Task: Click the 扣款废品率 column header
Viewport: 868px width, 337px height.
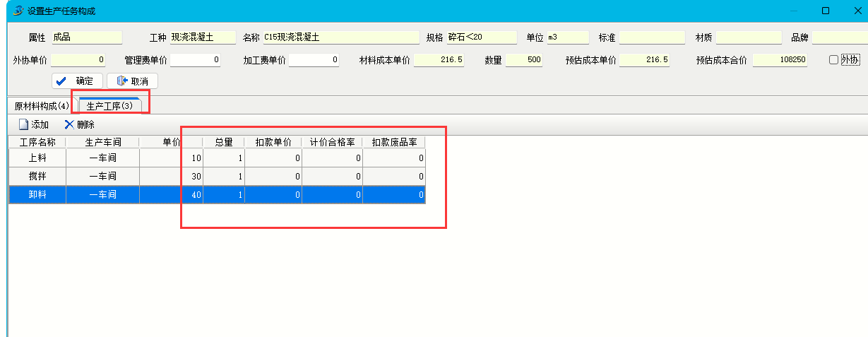Action: pos(393,142)
